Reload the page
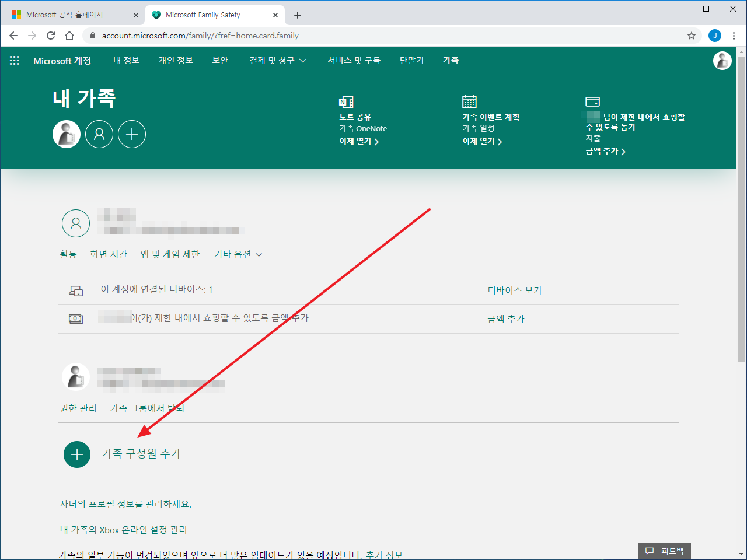 51,36
